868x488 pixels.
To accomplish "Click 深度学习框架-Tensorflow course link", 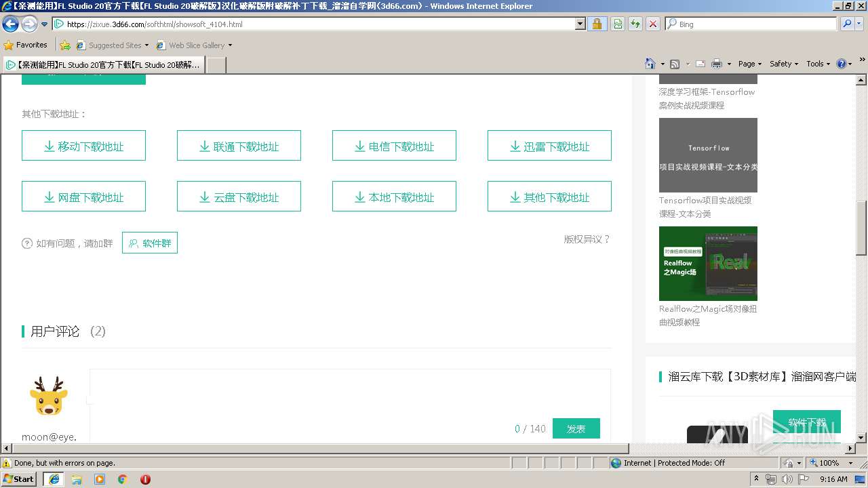I will 707,98.
